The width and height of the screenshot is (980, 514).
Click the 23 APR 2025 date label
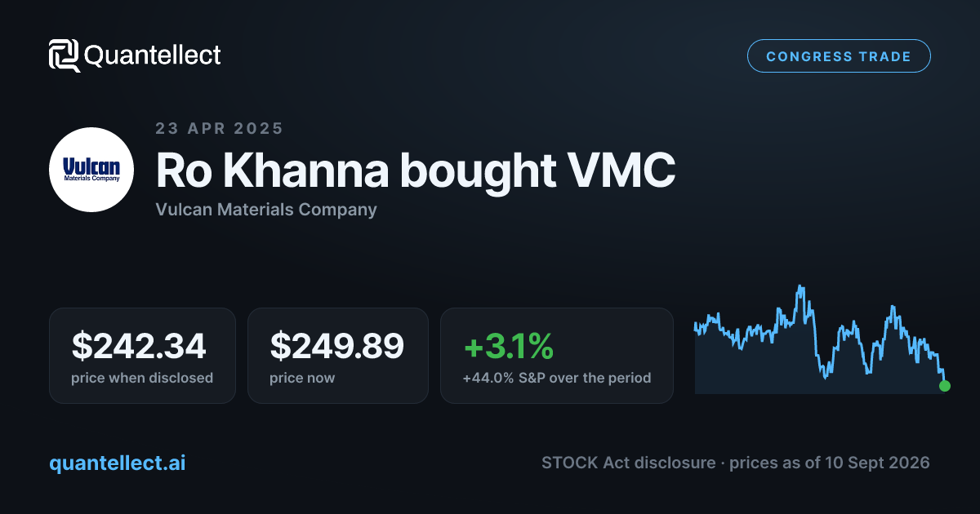click(x=219, y=128)
